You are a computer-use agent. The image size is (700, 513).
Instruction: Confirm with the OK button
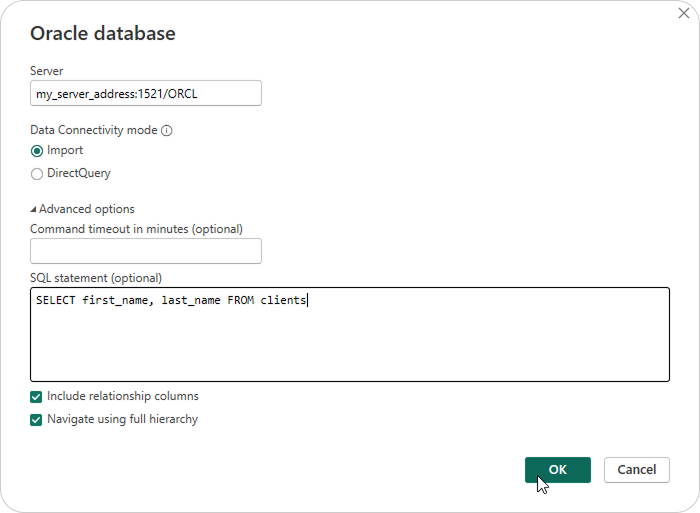558,470
